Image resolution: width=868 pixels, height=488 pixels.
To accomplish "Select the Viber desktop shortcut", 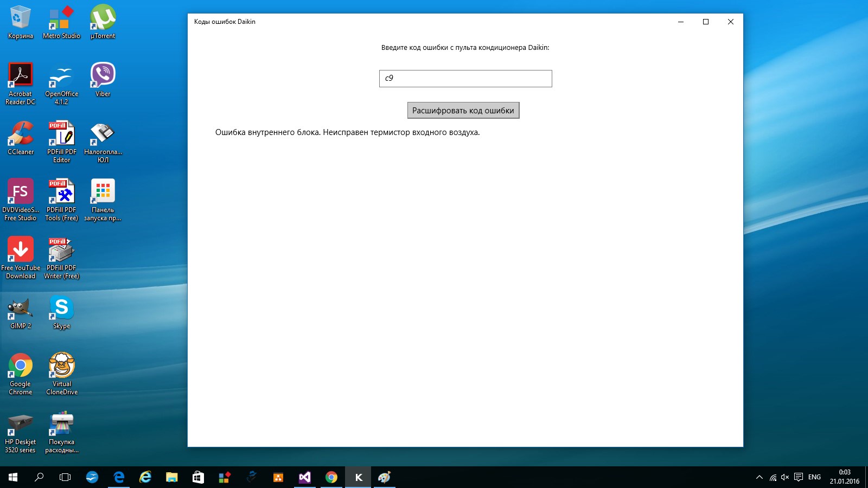I will [103, 80].
